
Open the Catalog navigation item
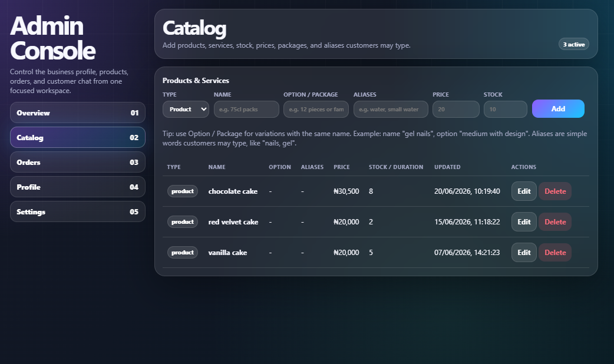(x=78, y=137)
